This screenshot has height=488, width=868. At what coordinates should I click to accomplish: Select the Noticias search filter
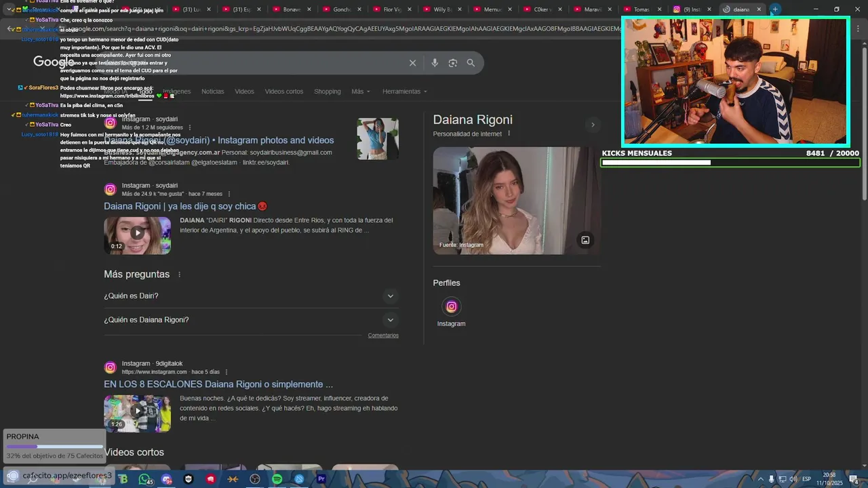(212, 91)
